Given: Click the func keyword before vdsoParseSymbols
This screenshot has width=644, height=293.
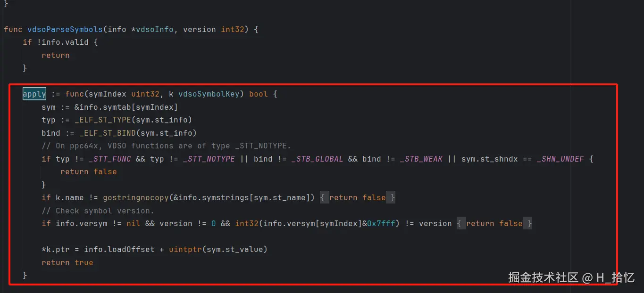Looking at the screenshot, I should click(x=13, y=29).
